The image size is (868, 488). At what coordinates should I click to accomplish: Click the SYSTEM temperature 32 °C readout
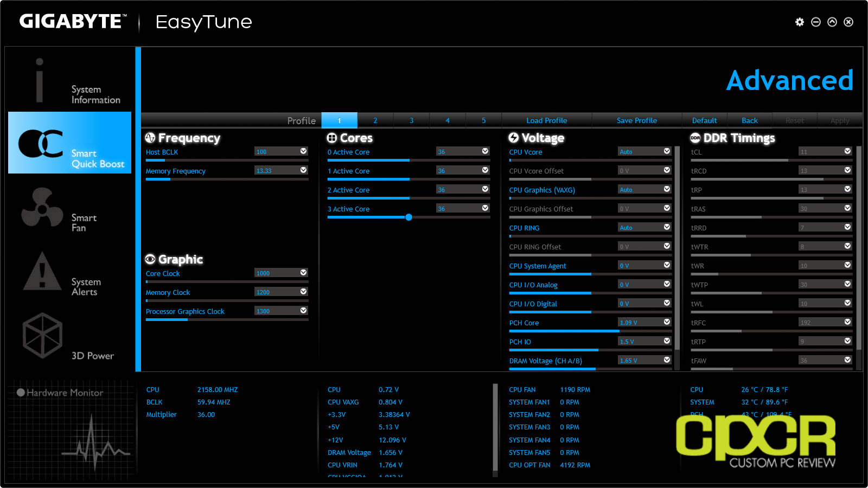click(x=764, y=402)
